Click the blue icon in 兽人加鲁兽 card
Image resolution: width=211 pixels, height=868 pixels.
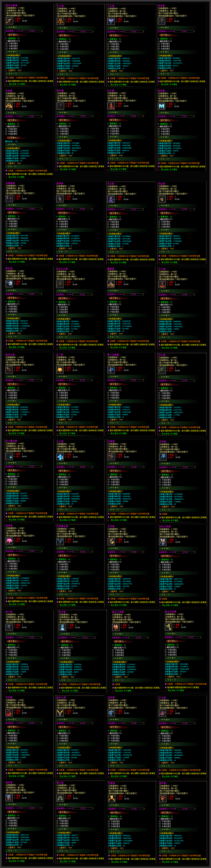pyautogui.click(x=111, y=370)
